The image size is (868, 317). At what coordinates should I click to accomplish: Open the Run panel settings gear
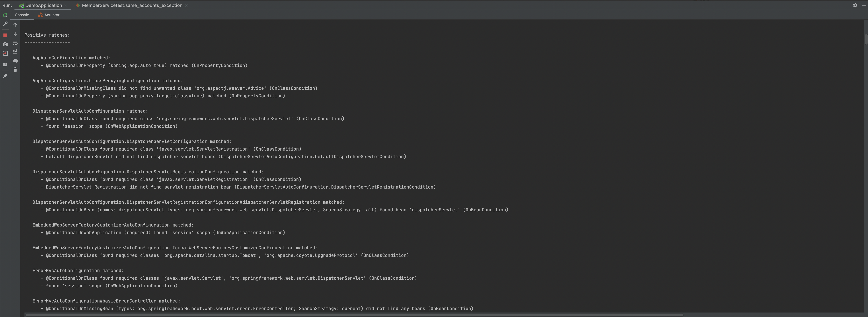pos(855,5)
